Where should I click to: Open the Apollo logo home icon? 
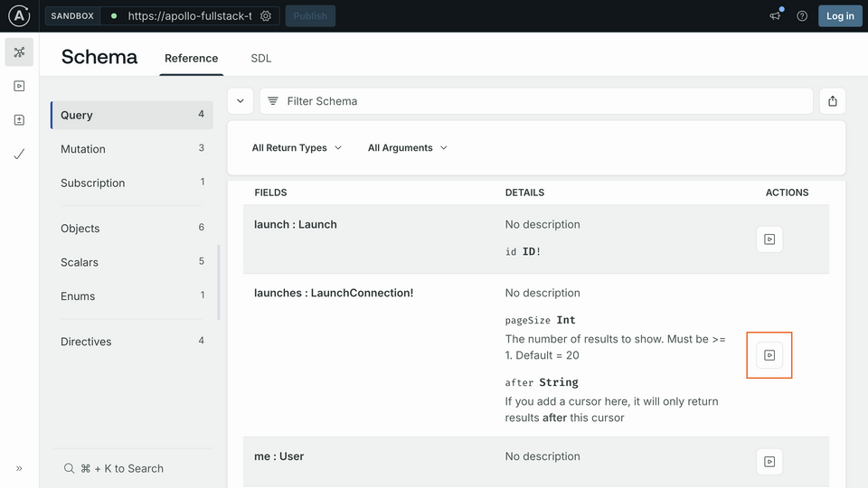[x=19, y=15]
